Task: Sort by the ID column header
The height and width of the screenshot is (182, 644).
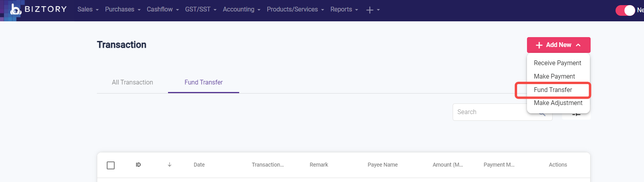Action: click(x=138, y=165)
